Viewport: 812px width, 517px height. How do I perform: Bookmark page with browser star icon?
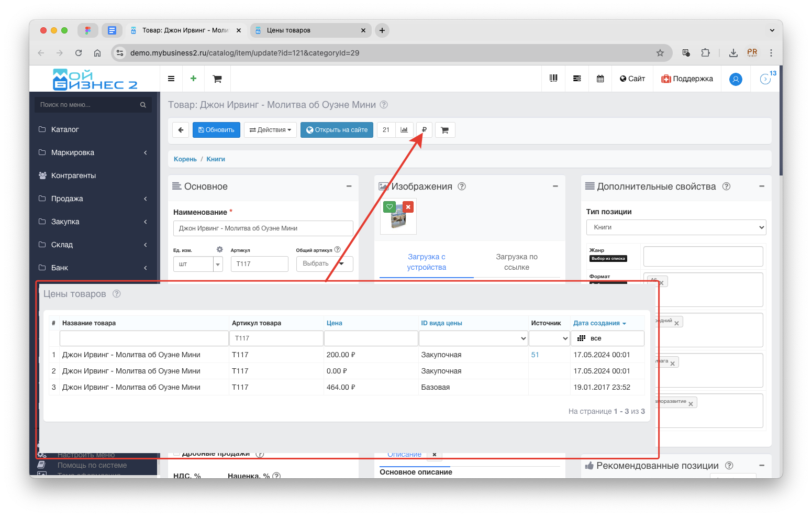click(x=660, y=53)
